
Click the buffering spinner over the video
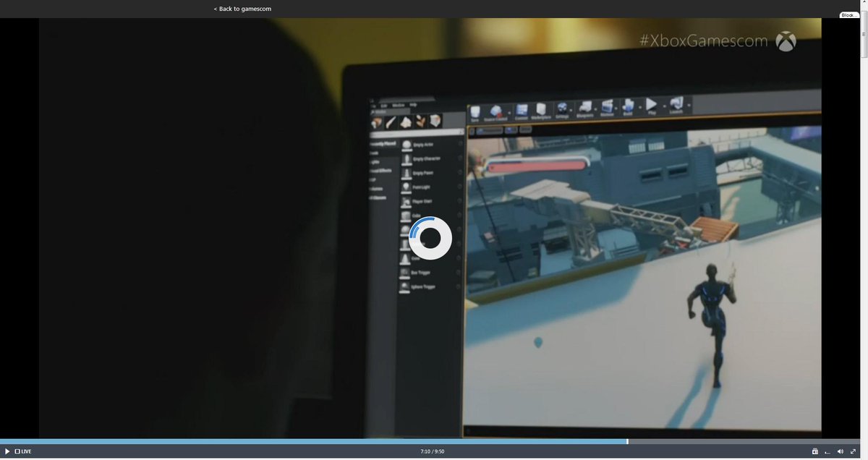click(430, 238)
